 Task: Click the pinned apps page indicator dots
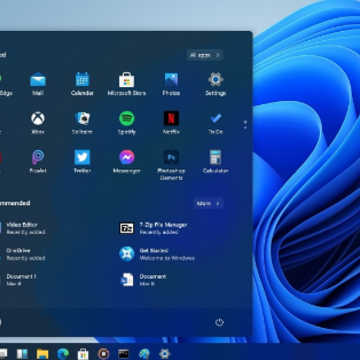[245, 124]
